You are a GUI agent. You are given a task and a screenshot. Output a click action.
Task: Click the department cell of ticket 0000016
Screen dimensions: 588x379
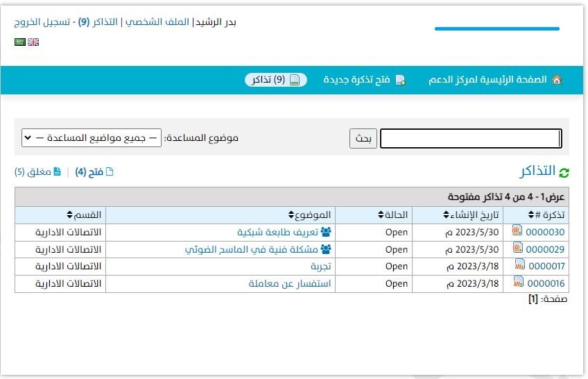click(60, 284)
